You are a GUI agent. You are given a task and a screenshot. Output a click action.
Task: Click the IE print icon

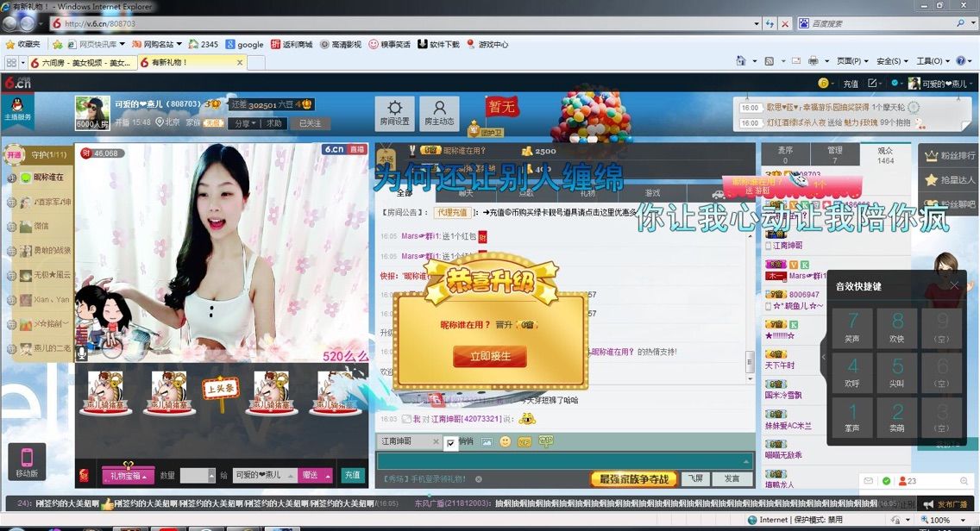pyautogui.click(x=814, y=61)
